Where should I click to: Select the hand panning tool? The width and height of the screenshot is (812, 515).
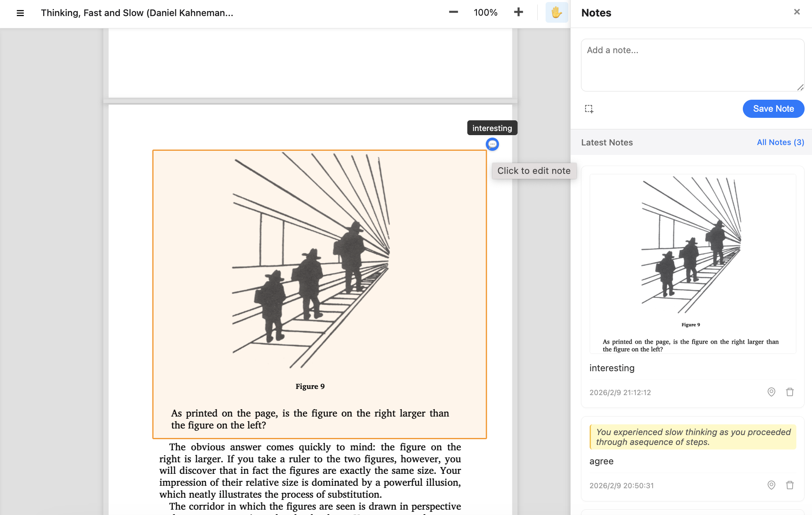click(556, 12)
